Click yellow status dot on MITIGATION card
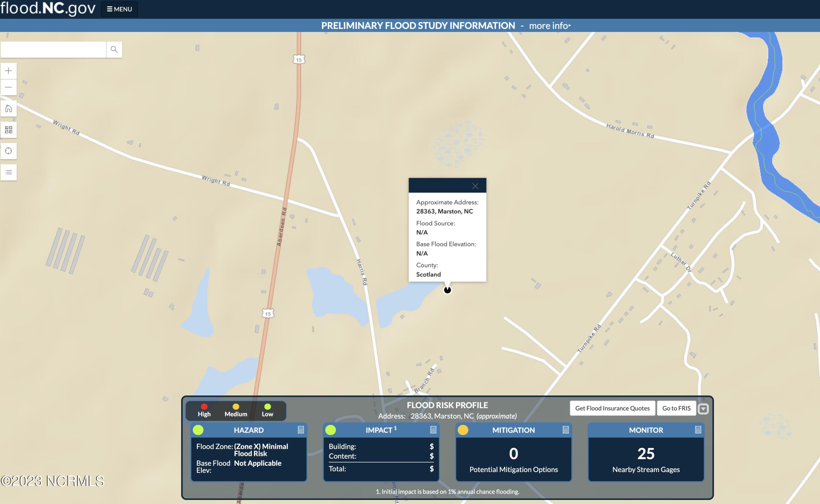Viewport: 820px width, 504px height. (x=463, y=430)
